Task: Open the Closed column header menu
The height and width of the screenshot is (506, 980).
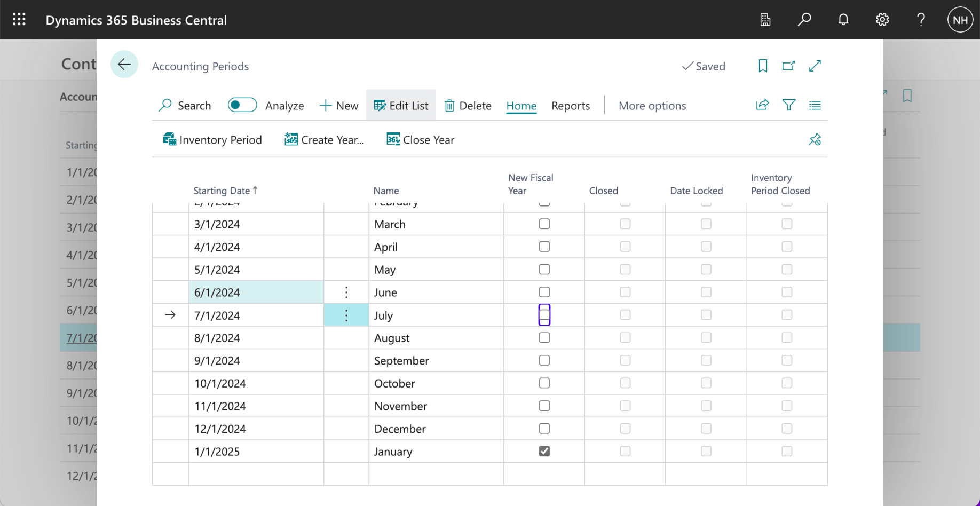Action: (x=604, y=191)
